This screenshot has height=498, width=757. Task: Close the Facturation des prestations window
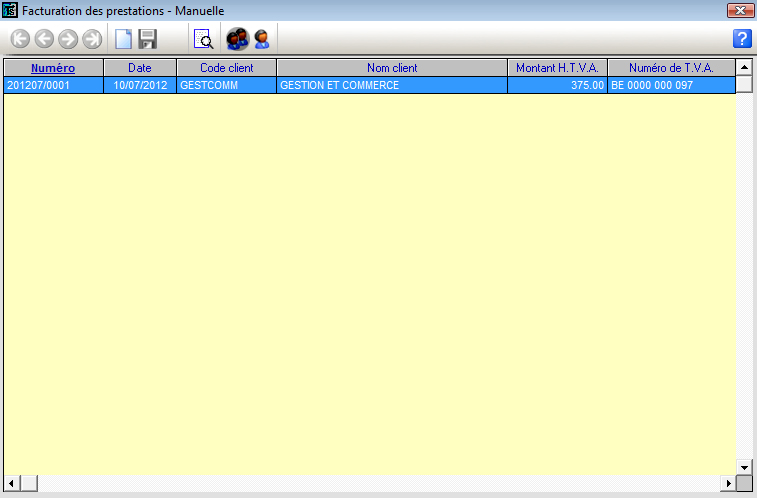tap(741, 10)
